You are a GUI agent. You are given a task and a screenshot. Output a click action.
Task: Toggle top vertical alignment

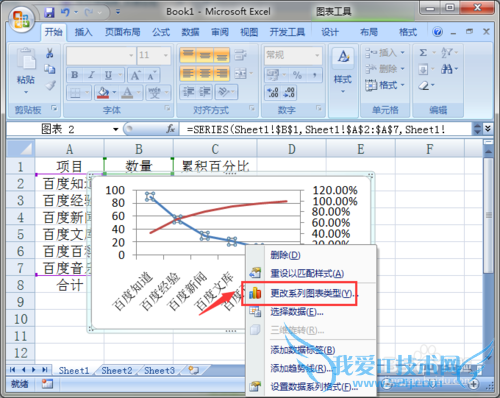point(188,55)
